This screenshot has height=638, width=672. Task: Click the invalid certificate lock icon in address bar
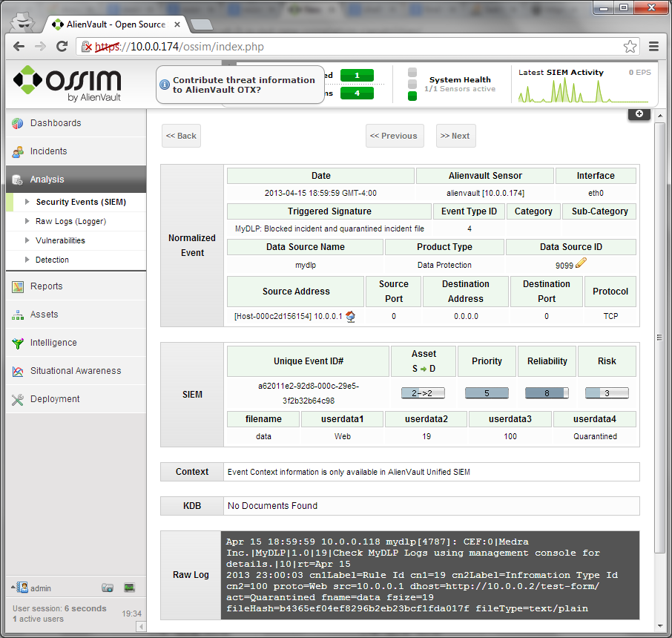coord(87,46)
